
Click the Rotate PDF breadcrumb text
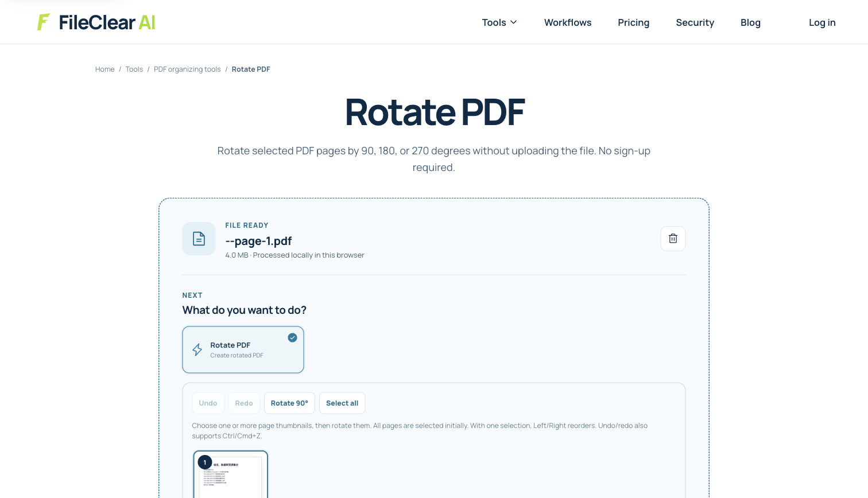tap(251, 69)
